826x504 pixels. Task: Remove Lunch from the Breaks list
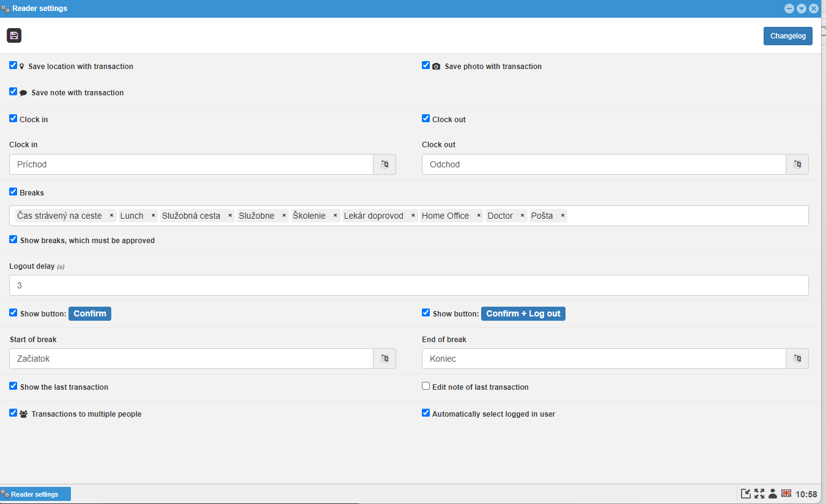tap(153, 215)
